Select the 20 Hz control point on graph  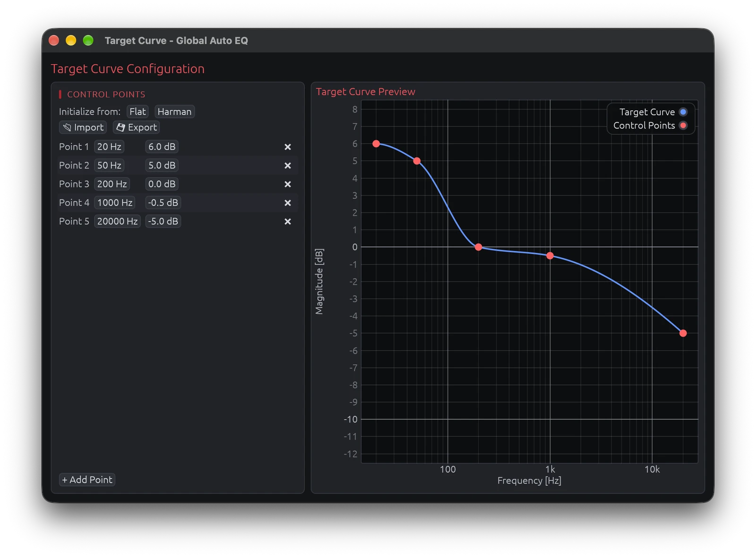tap(376, 144)
